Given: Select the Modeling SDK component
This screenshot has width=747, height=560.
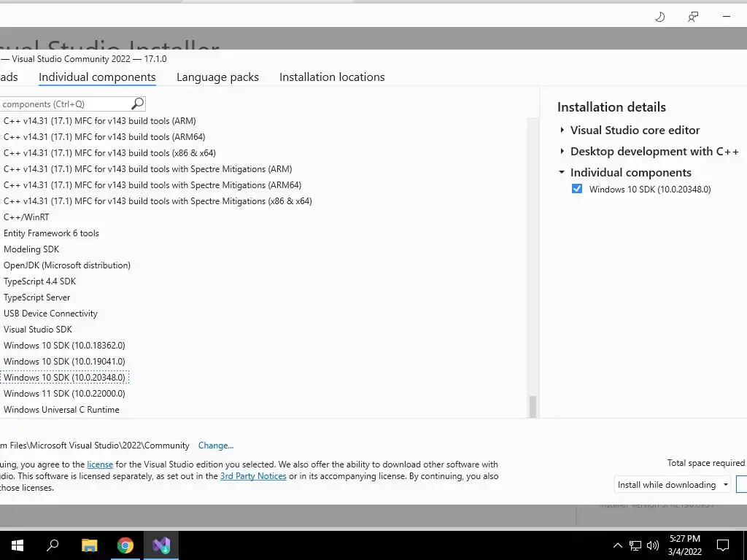Looking at the screenshot, I should point(31,249).
